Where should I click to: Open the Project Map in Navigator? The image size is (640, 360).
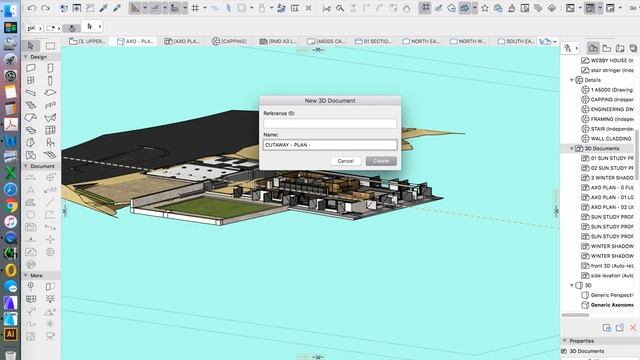click(x=593, y=48)
